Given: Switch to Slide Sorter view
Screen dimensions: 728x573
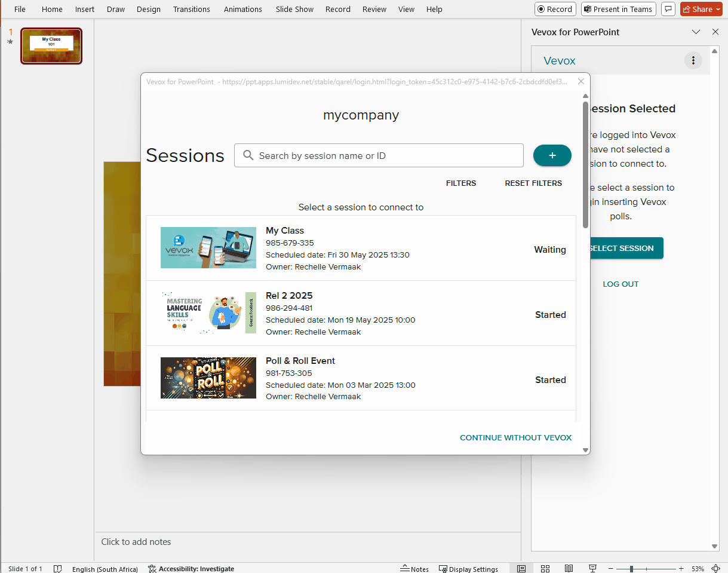Looking at the screenshot, I should [x=545, y=569].
